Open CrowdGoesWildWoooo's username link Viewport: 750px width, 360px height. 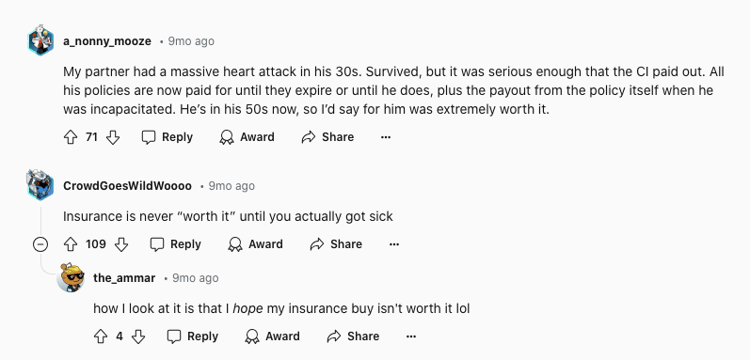[127, 186]
